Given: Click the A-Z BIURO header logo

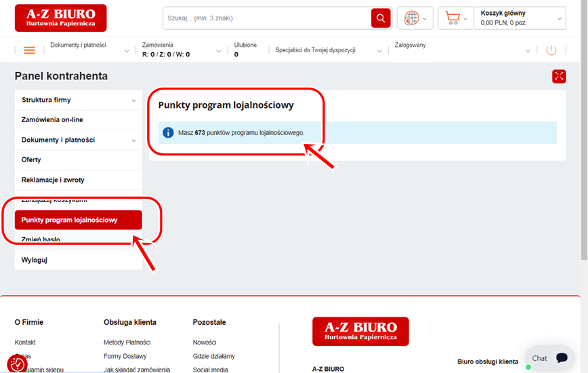Looking at the screenshot, I should pos(61,18).
